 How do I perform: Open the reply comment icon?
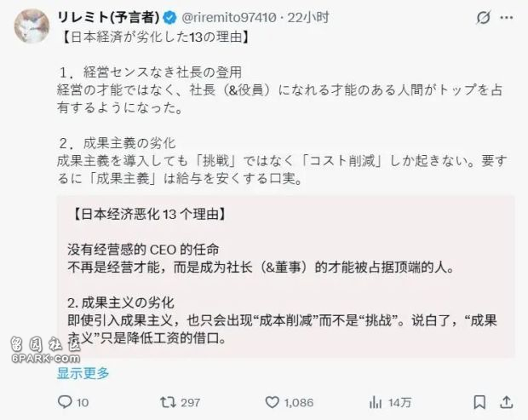point(65,402)
